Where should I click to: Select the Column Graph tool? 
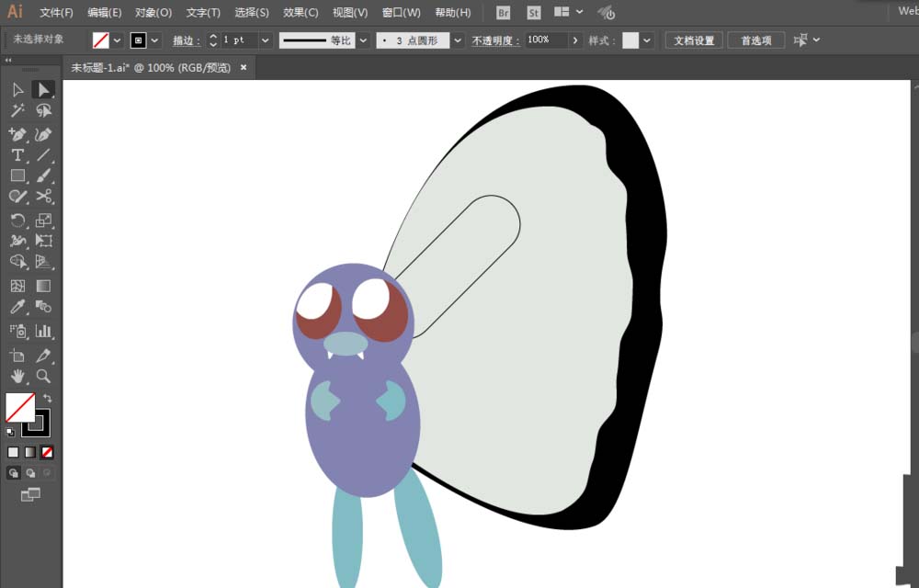pyautogui.click(x=43, y=331)
